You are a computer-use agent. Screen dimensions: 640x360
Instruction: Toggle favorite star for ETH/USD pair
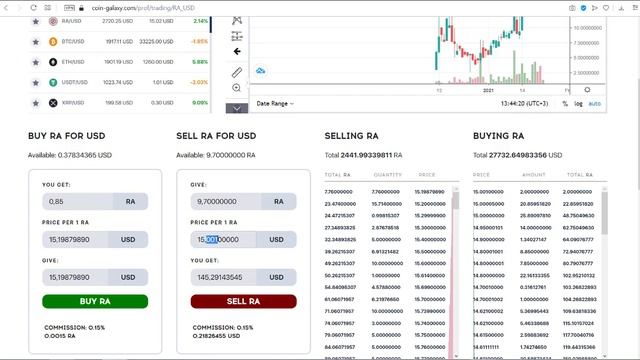(x=36, y=62)
